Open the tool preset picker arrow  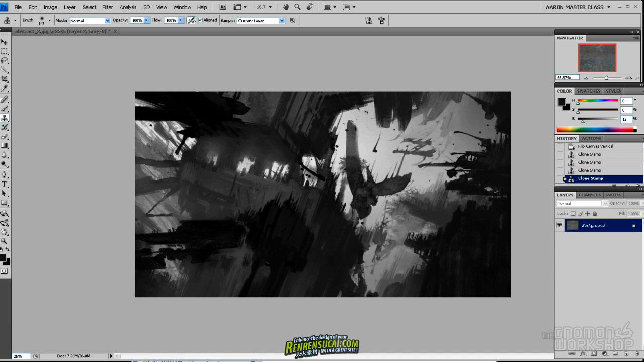click(15, 20)
